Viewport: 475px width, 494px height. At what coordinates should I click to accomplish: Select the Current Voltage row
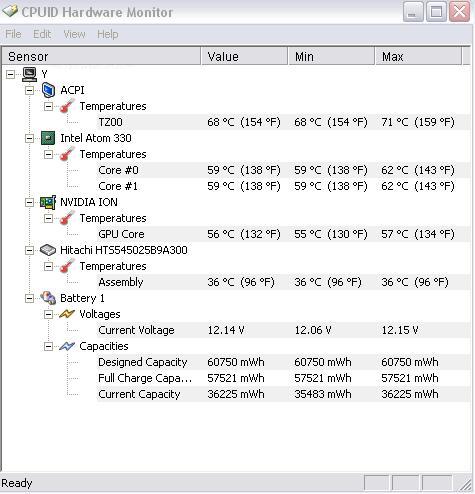point(283,330)
